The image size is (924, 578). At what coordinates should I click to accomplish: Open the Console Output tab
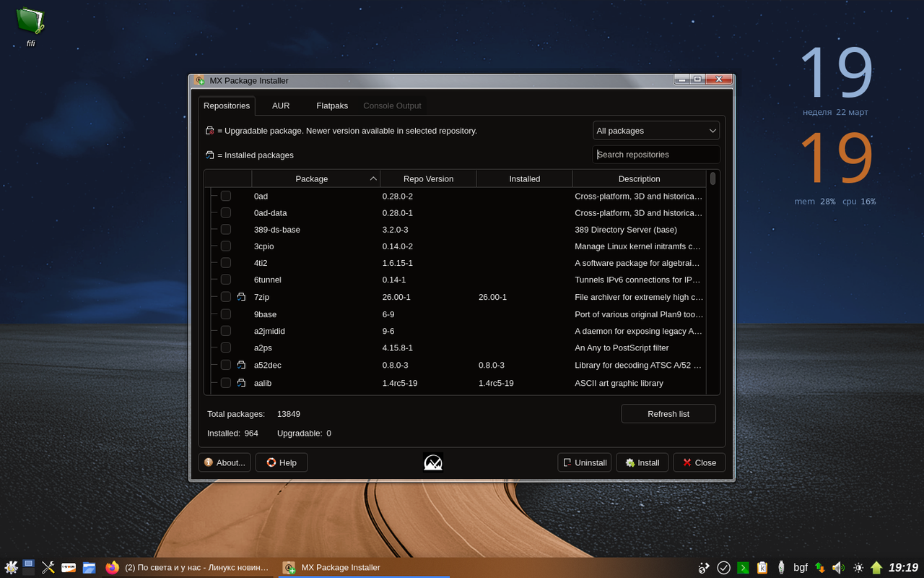tap(392, 105)
